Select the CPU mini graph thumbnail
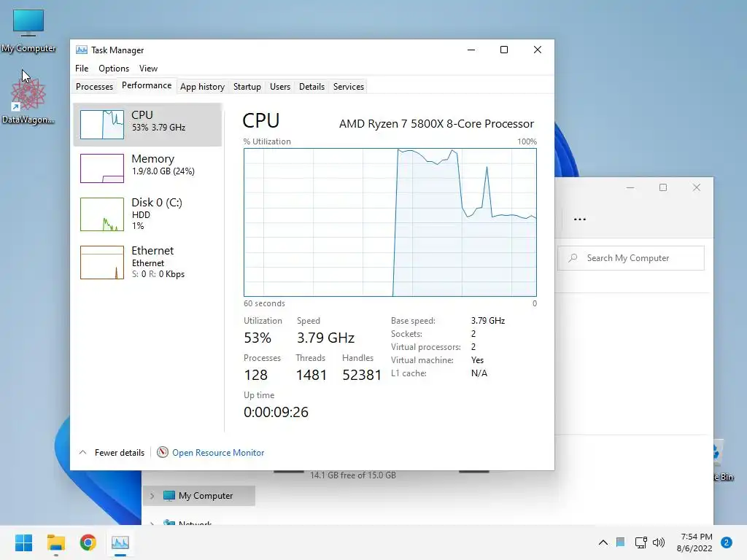 102,124
